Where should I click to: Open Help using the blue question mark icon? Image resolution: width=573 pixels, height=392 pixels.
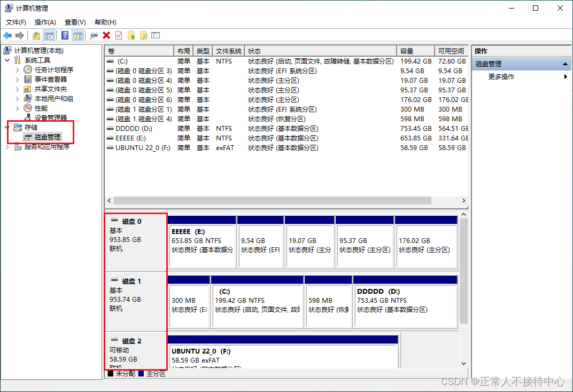[x=64, y=35]
